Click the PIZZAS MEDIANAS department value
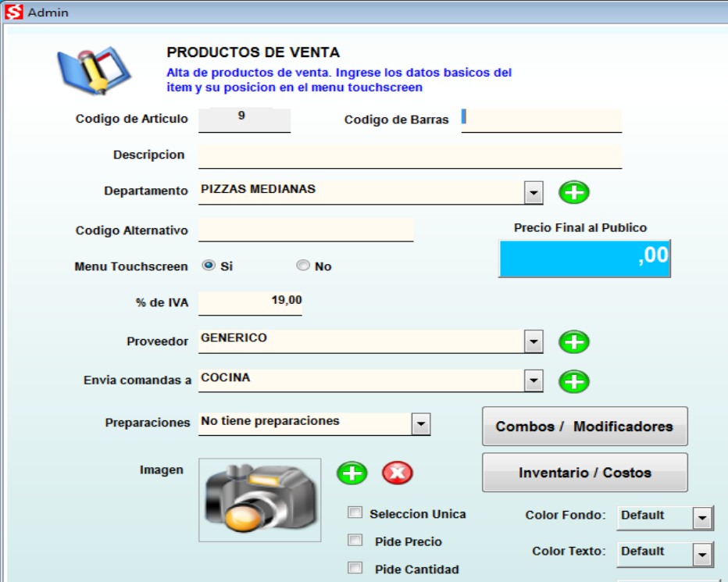 [258, 189]
